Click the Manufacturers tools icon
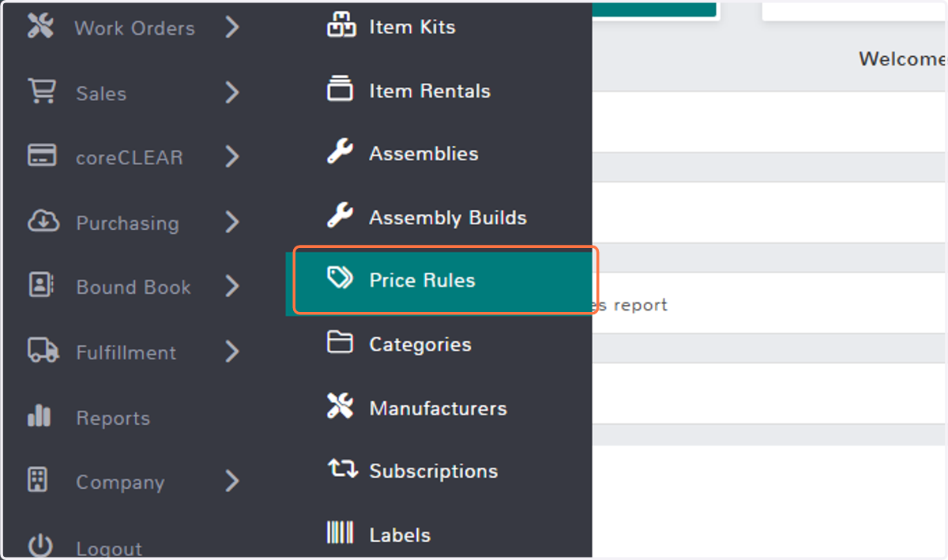 (340, 407)
